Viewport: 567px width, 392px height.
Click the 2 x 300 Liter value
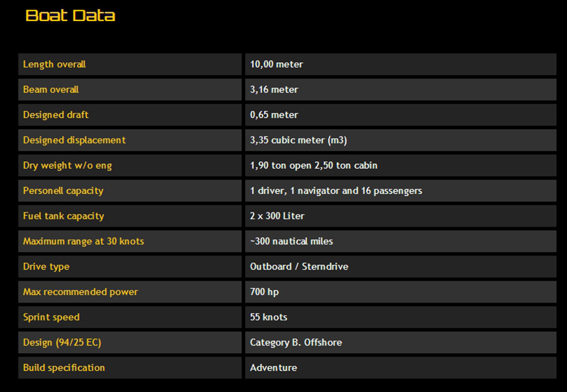(277, 216)
